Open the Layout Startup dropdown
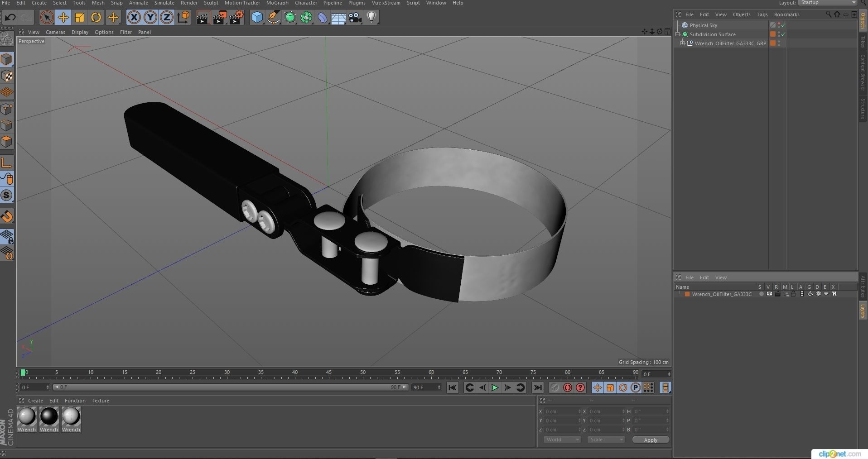The width and height of the screenshot is (868, 459). pos(827,3)
